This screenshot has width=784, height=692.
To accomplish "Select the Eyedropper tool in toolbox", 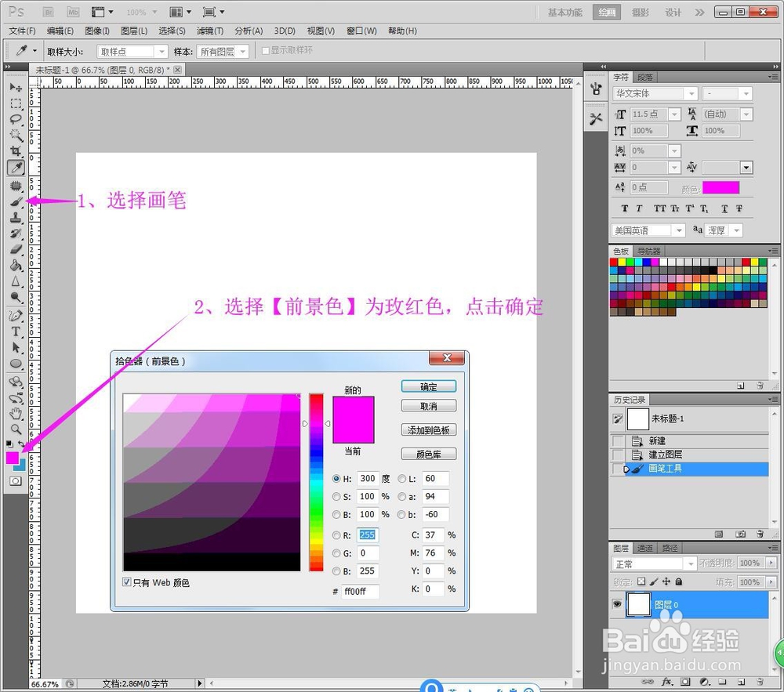I will tap(16, 168).
